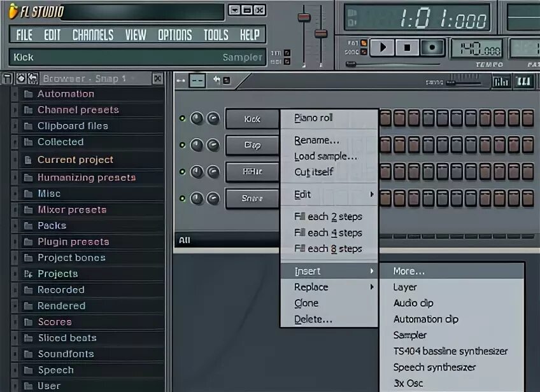Click the Snare channel pan knob
Viewport: 540px width, 392px height.
197,199
